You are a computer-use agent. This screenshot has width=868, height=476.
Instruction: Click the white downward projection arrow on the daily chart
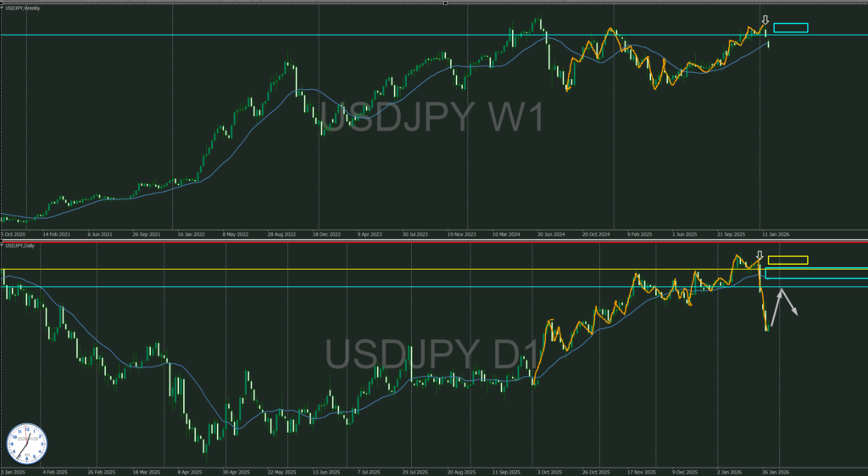pos(790,303)
